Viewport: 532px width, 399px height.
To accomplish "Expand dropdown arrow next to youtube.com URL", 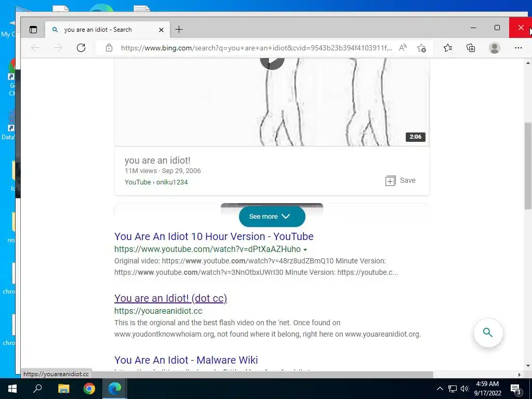I will tap(305, 250).
